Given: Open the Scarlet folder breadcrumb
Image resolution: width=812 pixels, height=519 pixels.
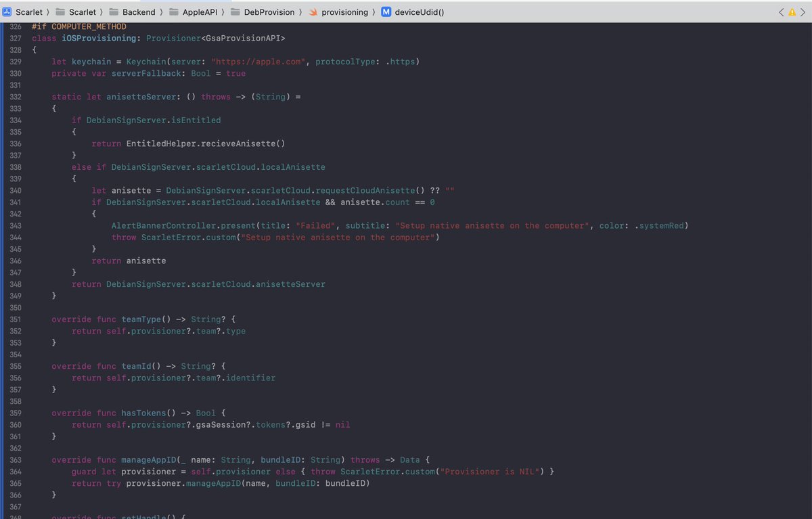Looking at the screenshot, I should [75, 12].
